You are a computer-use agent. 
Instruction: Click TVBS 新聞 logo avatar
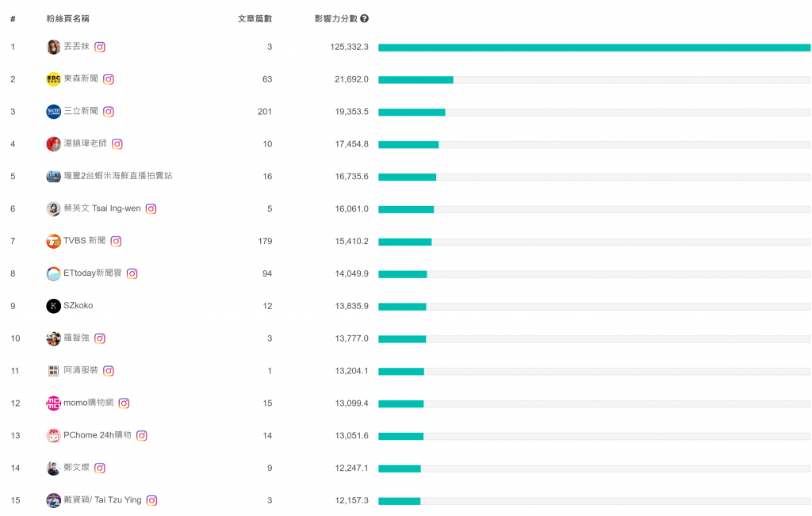pyautogui.click(x=53, y=241)
